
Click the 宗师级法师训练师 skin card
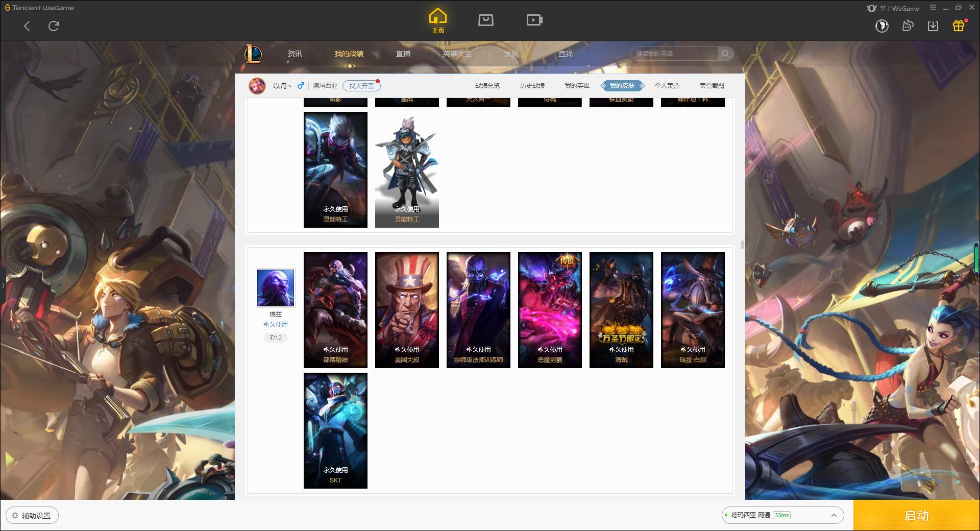[478, 310]
